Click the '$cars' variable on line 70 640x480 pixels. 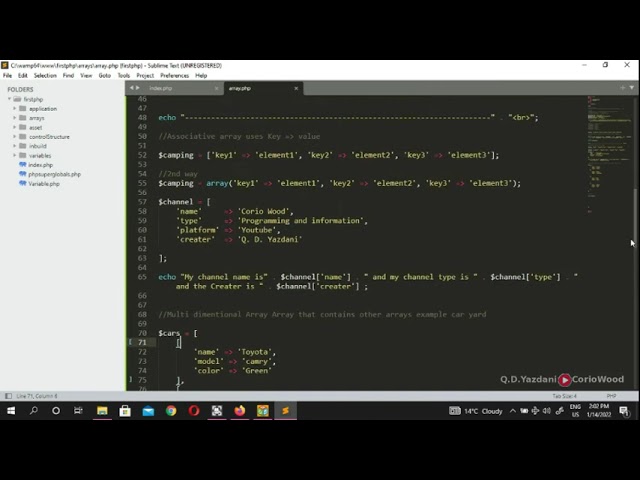pos(169,333)
